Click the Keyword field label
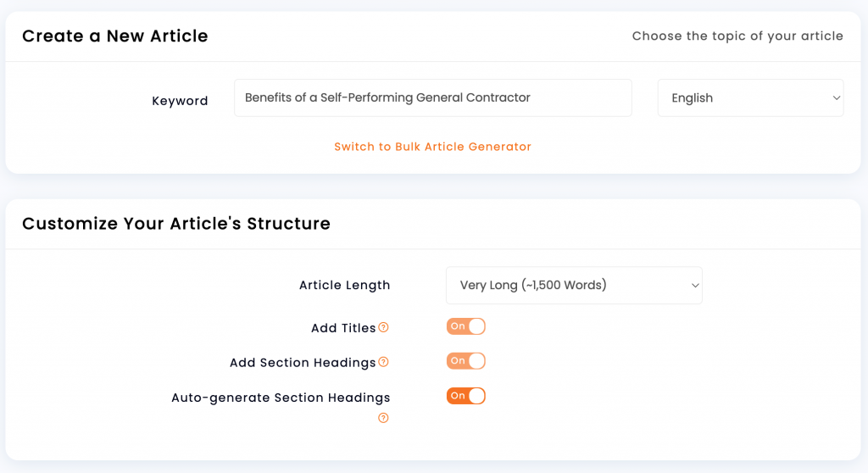The image size is (868, 473). (x=180, y=101)
